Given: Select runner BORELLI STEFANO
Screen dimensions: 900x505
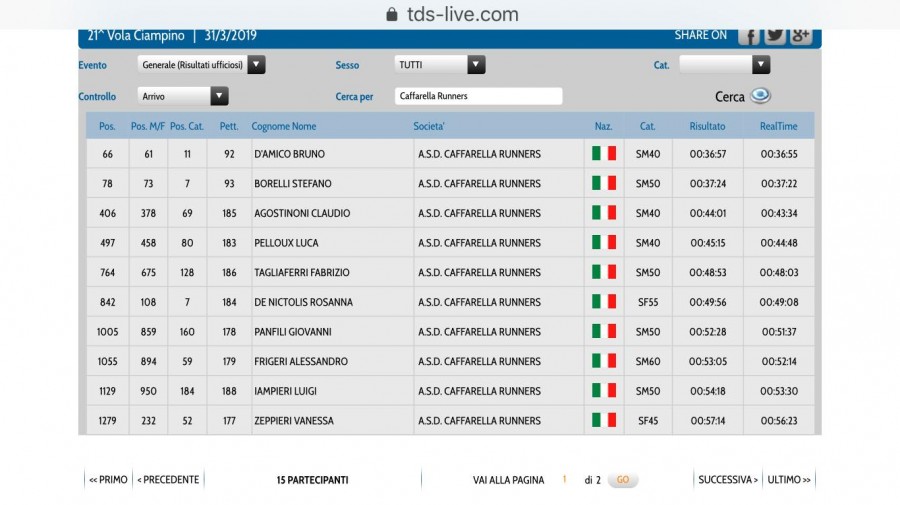Looking at the screenshot, I should [293, 184].
